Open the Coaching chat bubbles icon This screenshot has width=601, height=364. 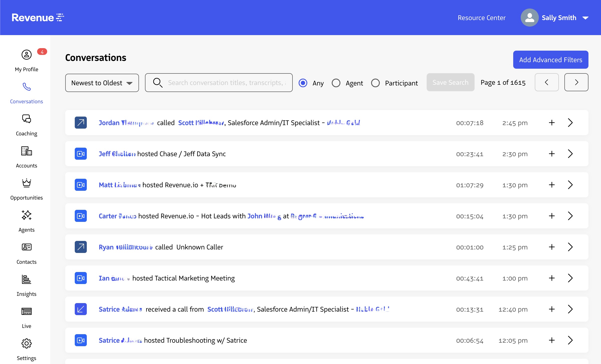click(x=27, y=119)
